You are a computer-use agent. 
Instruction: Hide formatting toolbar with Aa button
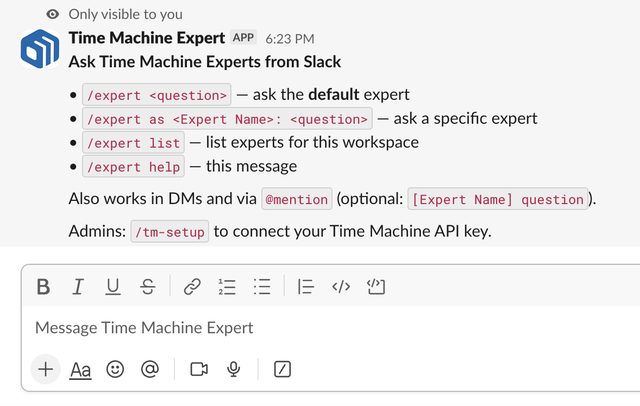(80, 370)
